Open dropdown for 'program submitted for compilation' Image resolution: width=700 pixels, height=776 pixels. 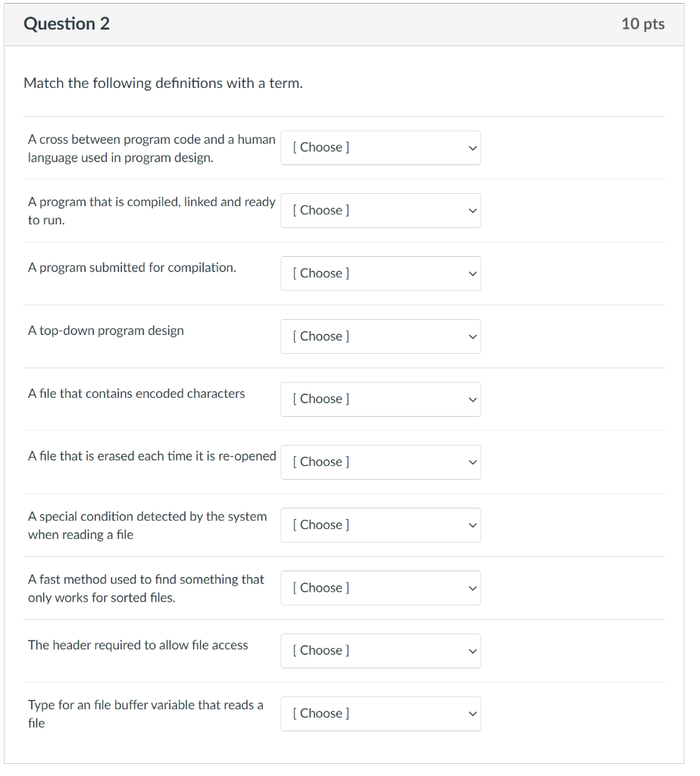tap(380, 274)
